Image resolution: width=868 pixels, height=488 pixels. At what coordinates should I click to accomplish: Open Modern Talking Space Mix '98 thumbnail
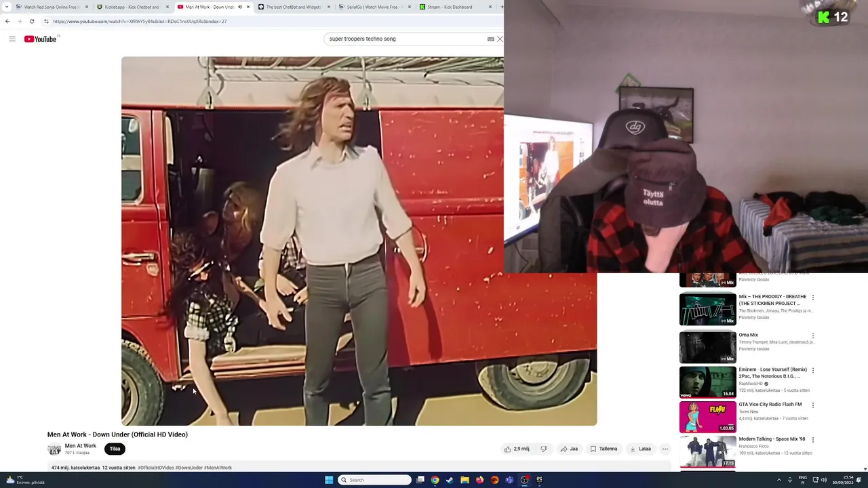(707, 451)
